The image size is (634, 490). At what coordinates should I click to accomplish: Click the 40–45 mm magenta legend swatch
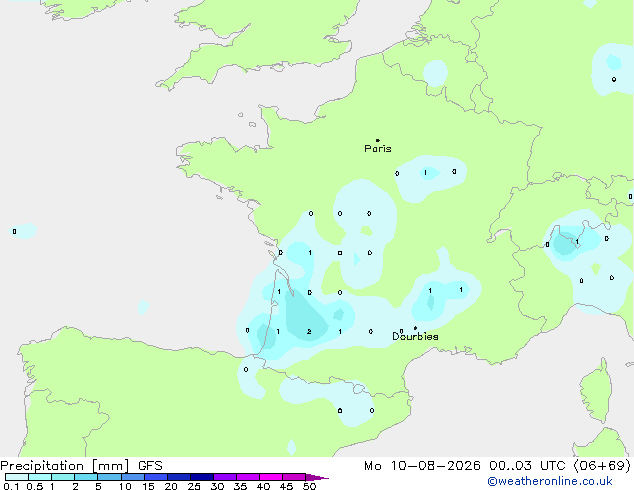271,477
